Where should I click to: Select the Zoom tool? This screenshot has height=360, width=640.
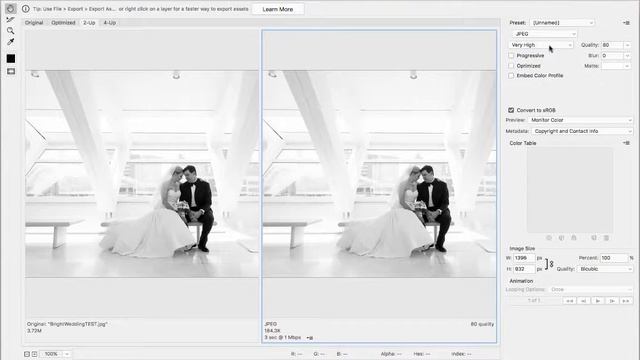(11, 31)
